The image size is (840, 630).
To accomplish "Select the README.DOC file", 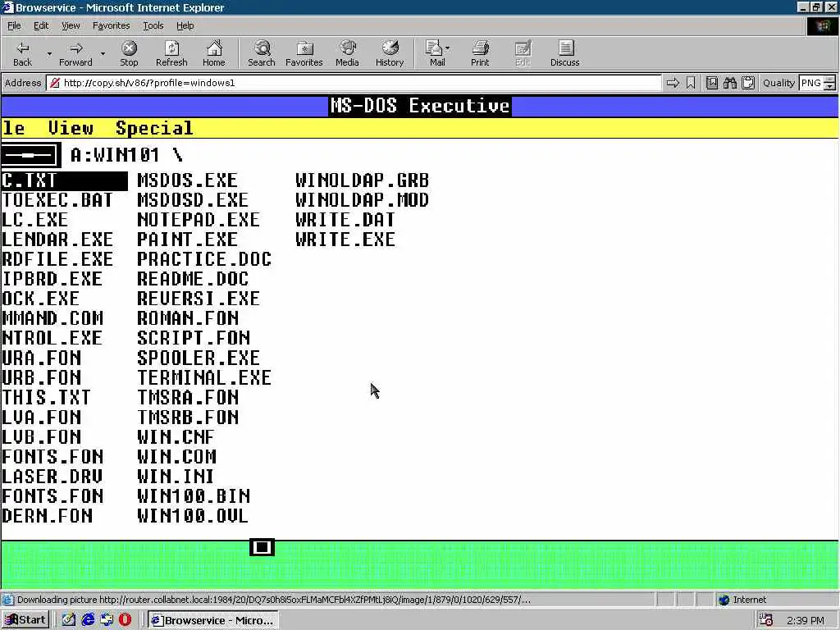I will [193, 279].
